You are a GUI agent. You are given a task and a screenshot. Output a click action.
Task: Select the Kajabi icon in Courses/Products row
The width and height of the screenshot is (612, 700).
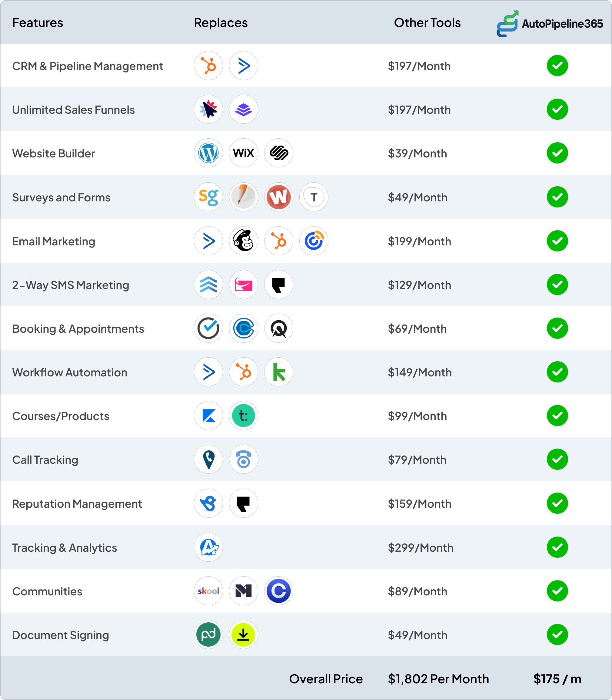(x=208, y=416)
